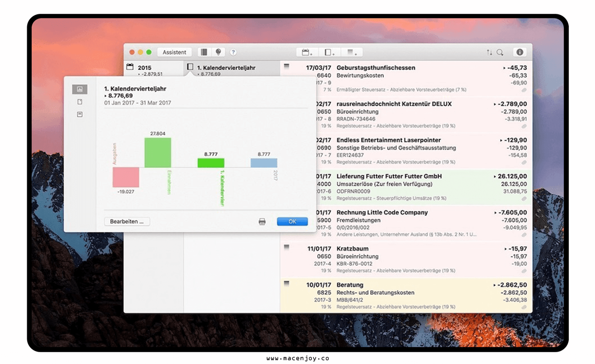Click reference text ODFNR0009

[353, 192]
